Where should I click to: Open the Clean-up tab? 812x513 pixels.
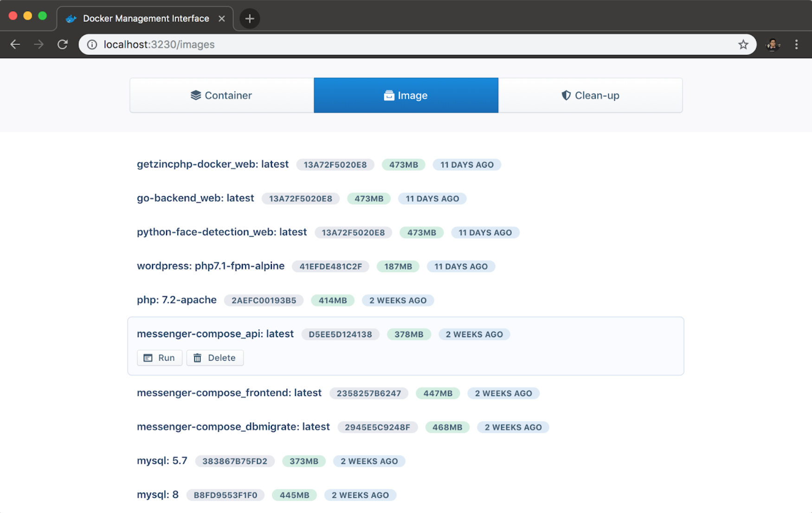[x=590, y=96]
